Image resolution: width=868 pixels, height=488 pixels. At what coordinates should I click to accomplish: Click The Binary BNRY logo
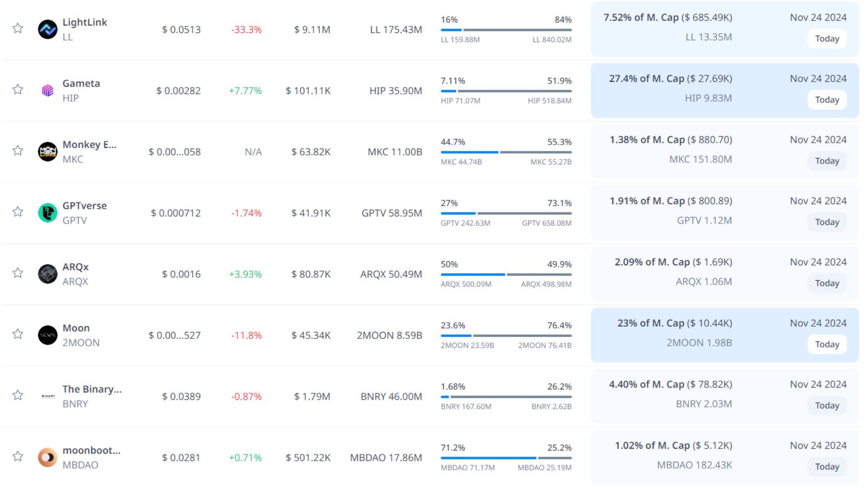coord(48,396)
